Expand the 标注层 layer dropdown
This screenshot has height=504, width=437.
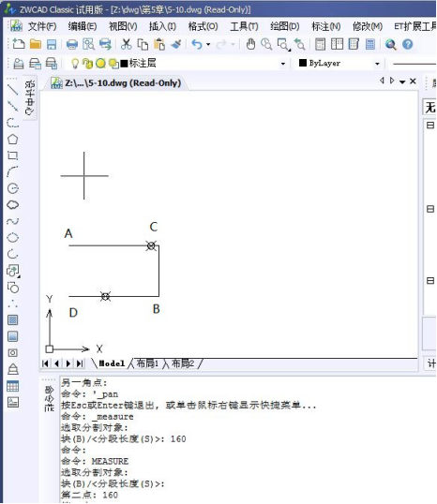tap(283, 64)
